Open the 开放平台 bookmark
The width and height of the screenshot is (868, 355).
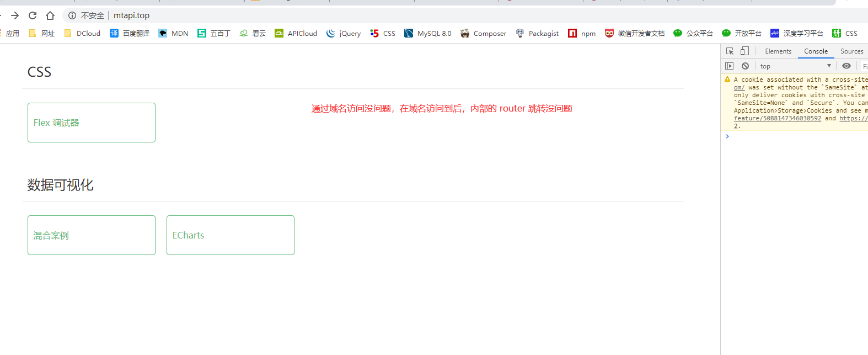pyautogui.click(x=742, y=33)
